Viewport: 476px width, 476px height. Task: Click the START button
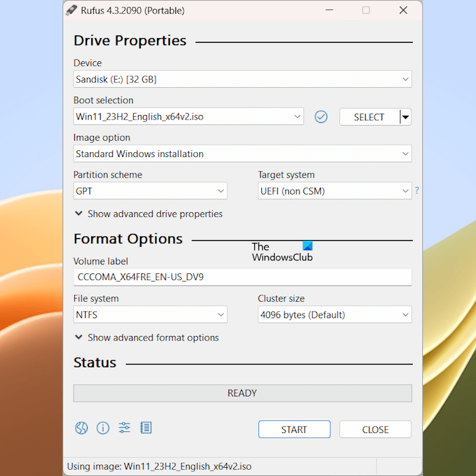pyautogui.click(x=294, y=429)
